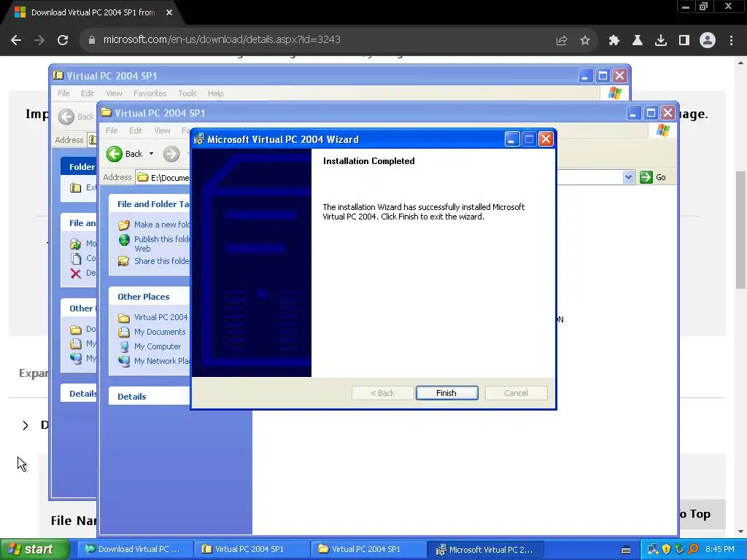Open Tools menu in rear Virtual PC window

coord(187,93)
